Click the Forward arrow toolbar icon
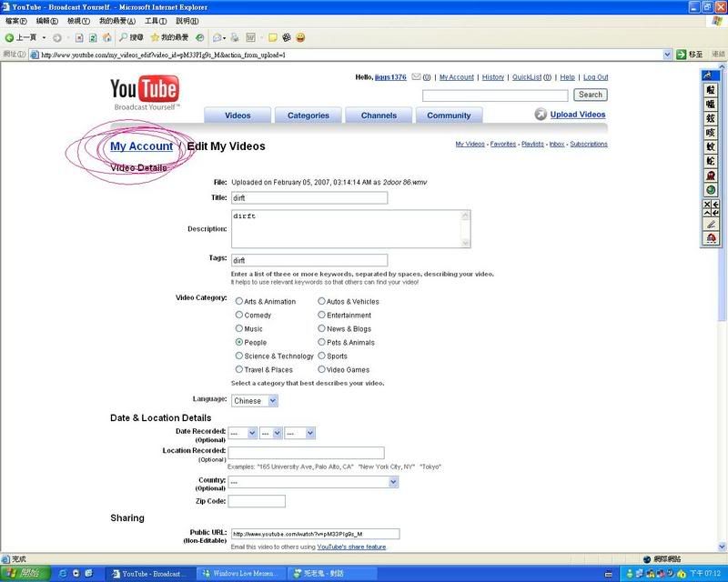Screen dimensions: 728x582 pyautogui.click(x=56, y=37)
